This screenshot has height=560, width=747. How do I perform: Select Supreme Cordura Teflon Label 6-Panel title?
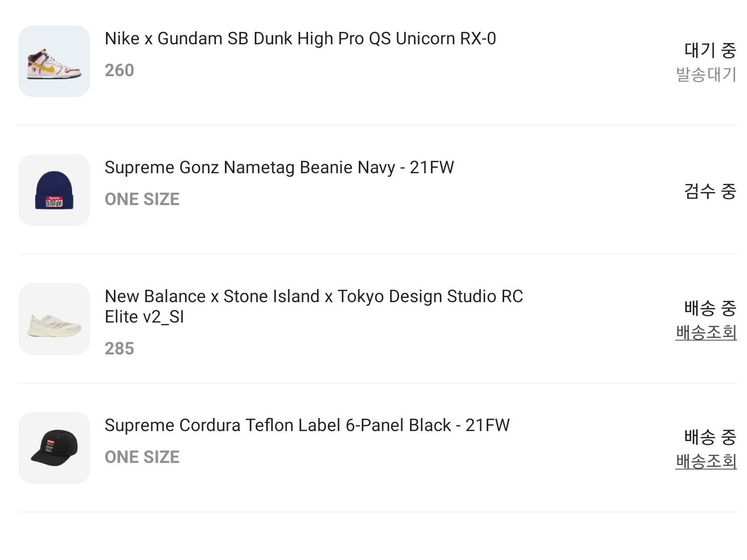tap(307, 426)
